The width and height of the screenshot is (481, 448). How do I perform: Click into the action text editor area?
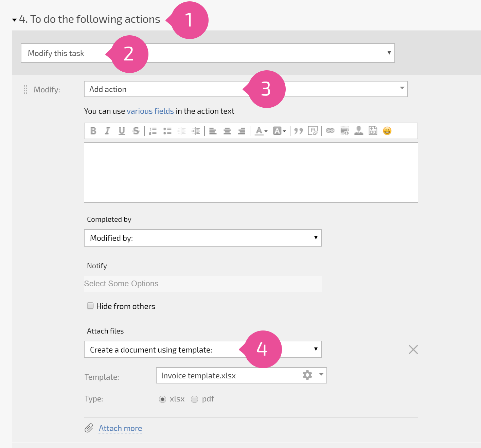(251, 173)
